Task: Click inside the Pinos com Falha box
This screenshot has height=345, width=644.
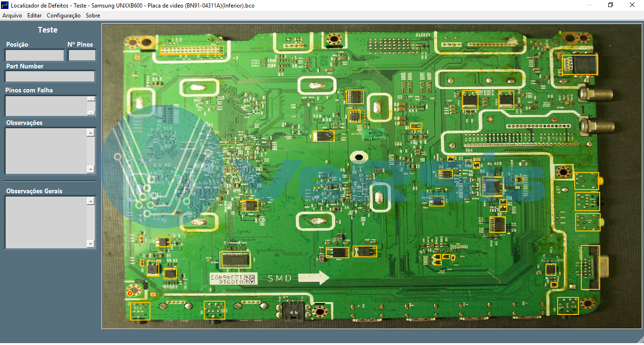Action: 46,106
